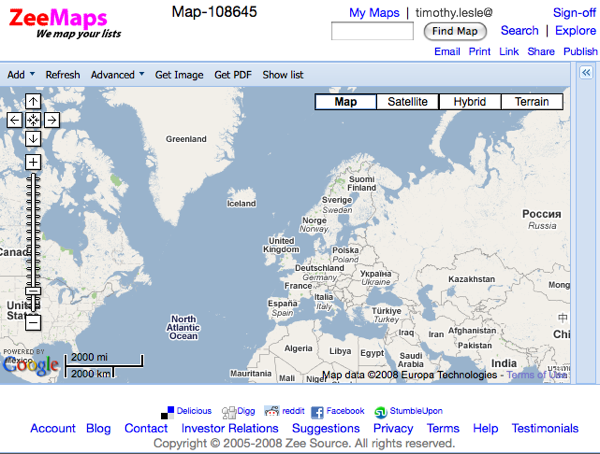The height and width of the screenshot is (454, 600).
Task: Open the Advanced dropdown menu
Action: coord(117,75)
